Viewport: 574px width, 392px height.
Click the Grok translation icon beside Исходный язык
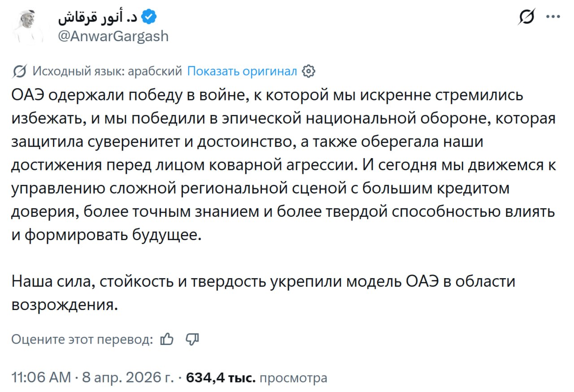(x=20, y=71)
